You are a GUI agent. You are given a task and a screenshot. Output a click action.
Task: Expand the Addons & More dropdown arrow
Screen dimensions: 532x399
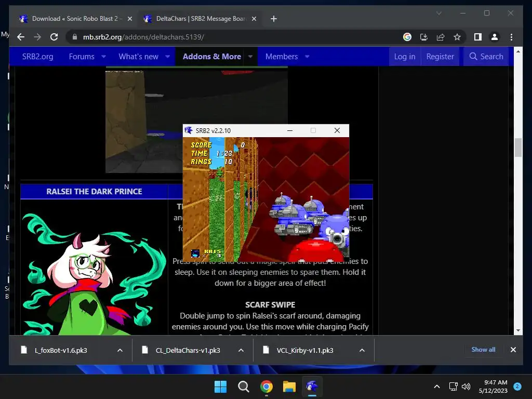250,56
